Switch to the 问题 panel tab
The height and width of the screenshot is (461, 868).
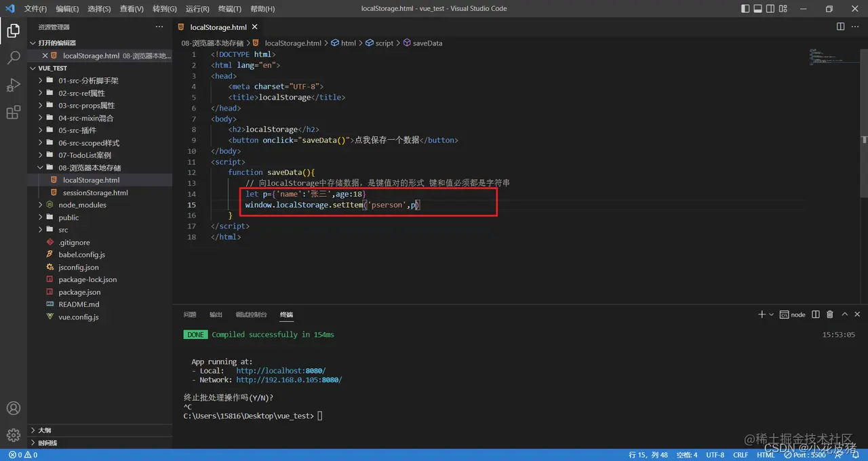[190, 315]
